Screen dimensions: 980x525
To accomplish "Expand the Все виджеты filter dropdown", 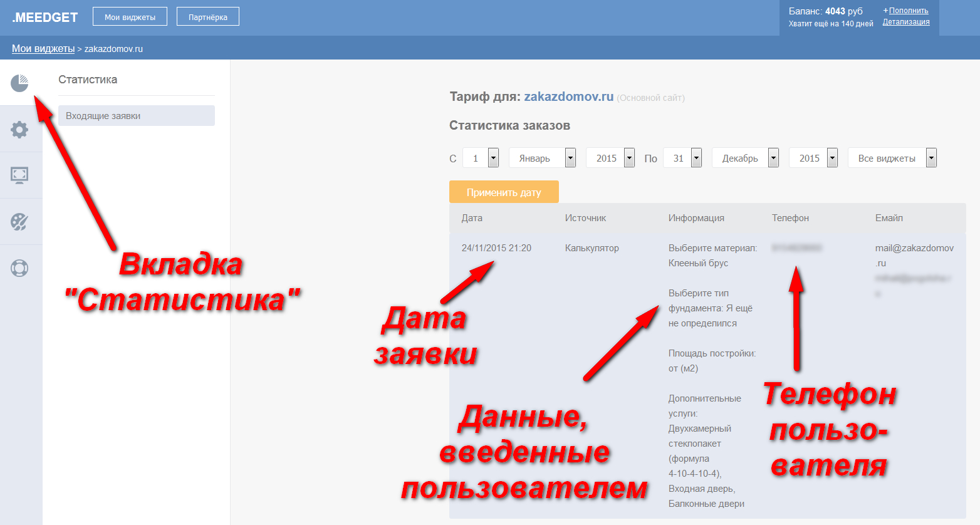I will [x=892, y=158].
